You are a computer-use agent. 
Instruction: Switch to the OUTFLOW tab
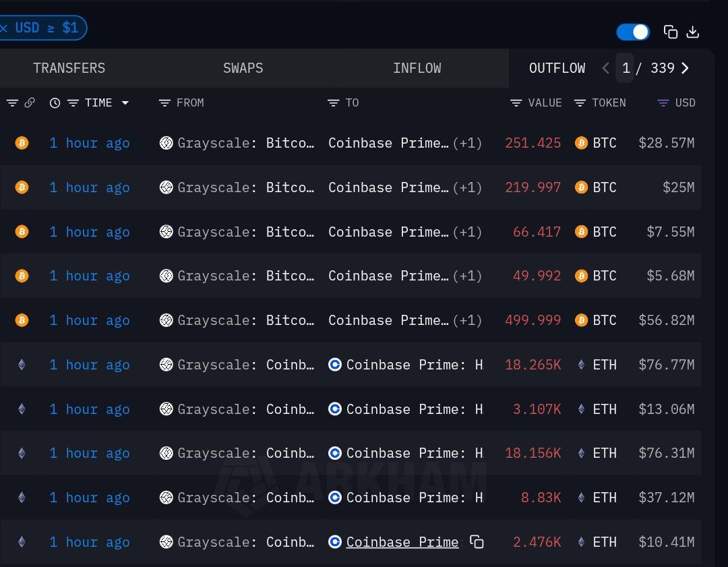(557, 68)
